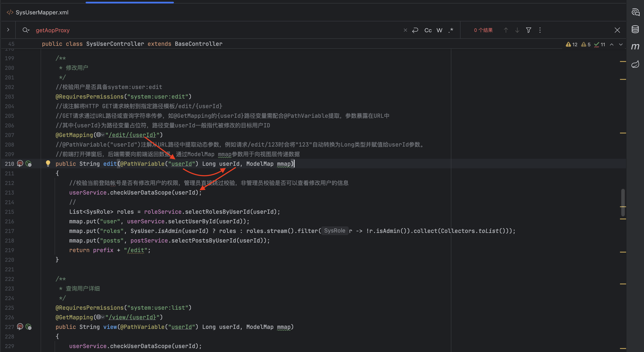This screenshot has height=352, width=644.
Task: Insert new line in search field icon
Action: [x=415, y=30]
